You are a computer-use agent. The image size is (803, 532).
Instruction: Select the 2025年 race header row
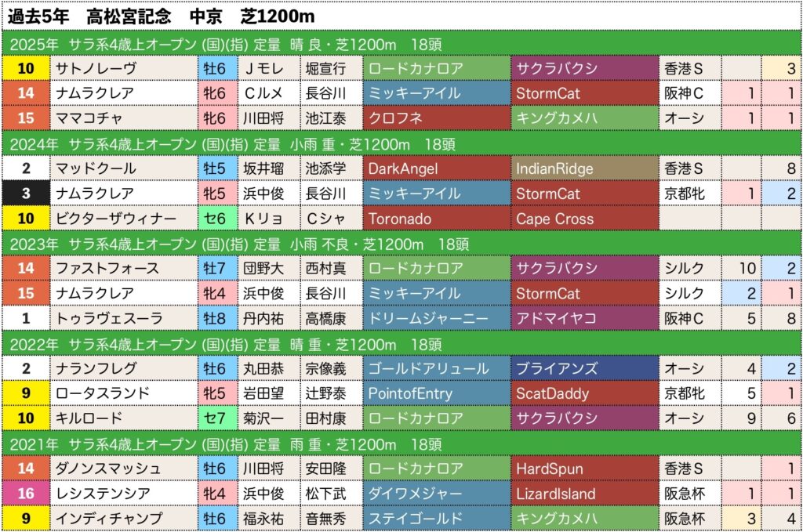point(401,43)
